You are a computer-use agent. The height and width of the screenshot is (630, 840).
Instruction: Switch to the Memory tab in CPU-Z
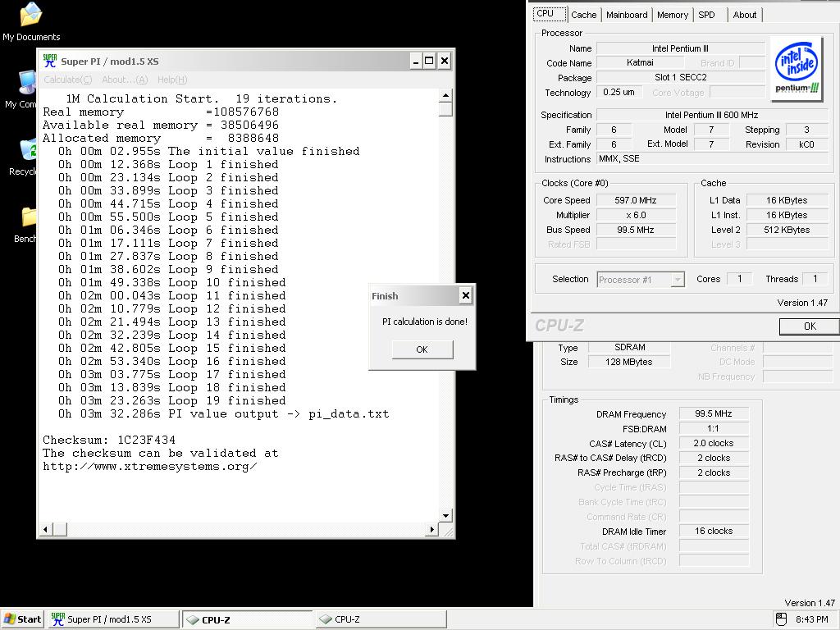tap(673, 15)
